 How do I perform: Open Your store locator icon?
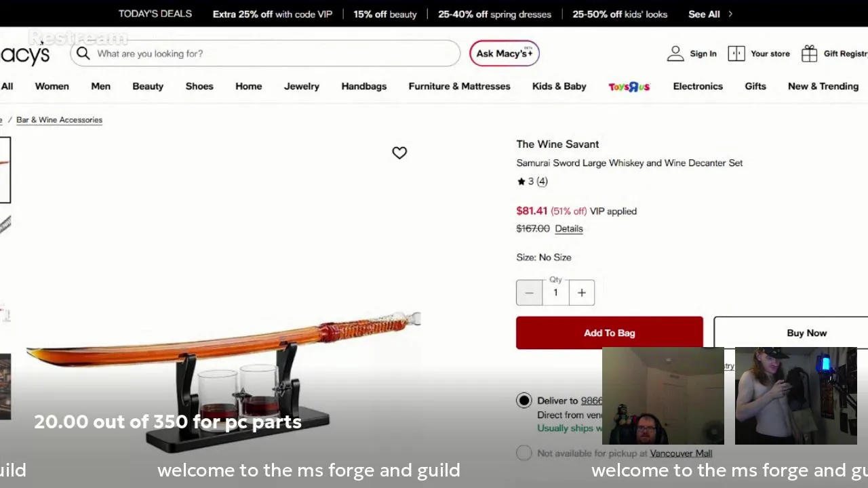tap(736, 54)
